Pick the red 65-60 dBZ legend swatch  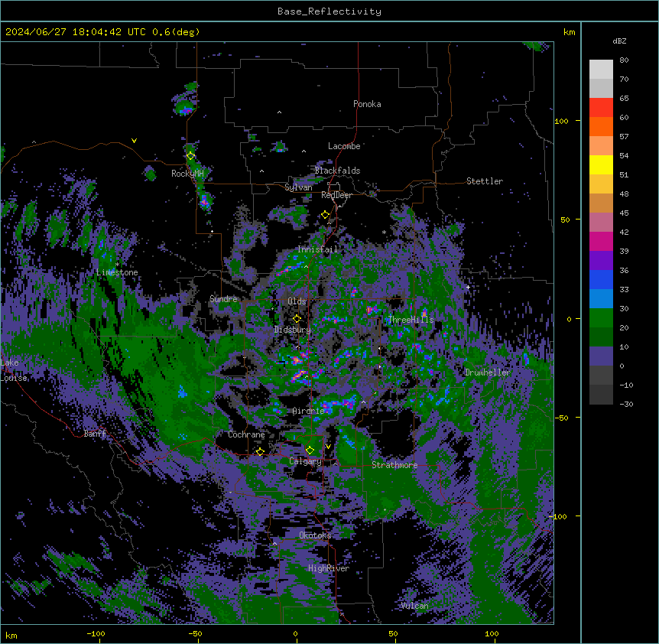pos(601,108)
